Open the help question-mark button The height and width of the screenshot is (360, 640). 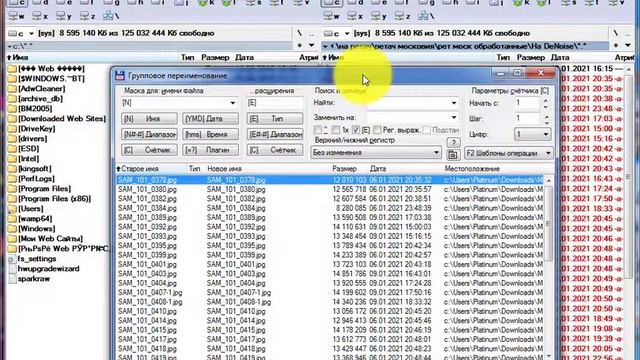pos(453,142)
